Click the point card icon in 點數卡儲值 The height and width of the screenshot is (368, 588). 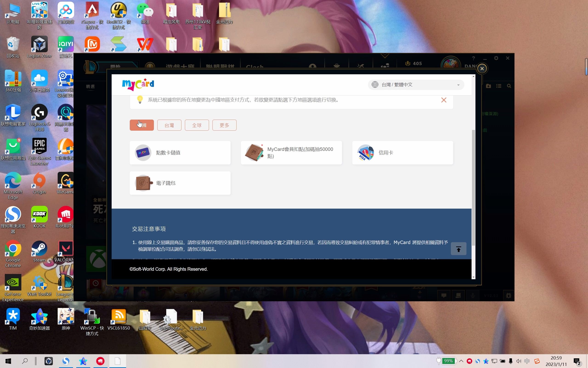tap(143, 152)
